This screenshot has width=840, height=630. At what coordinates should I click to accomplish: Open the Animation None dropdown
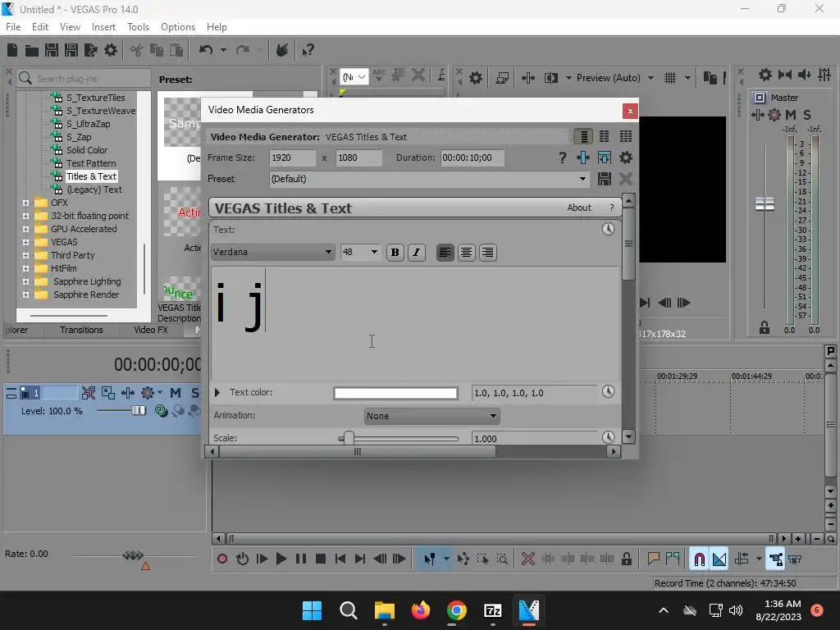pos(431,416)
